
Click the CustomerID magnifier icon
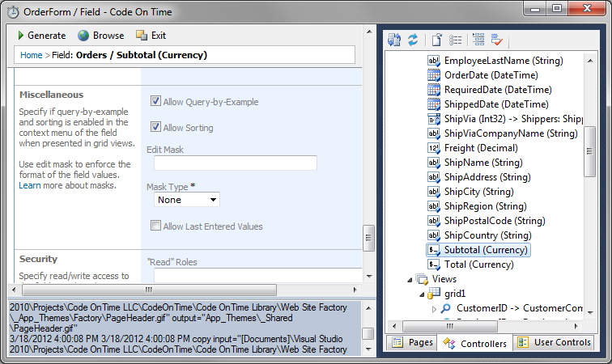pyautogui.click(x=446, y=308)
